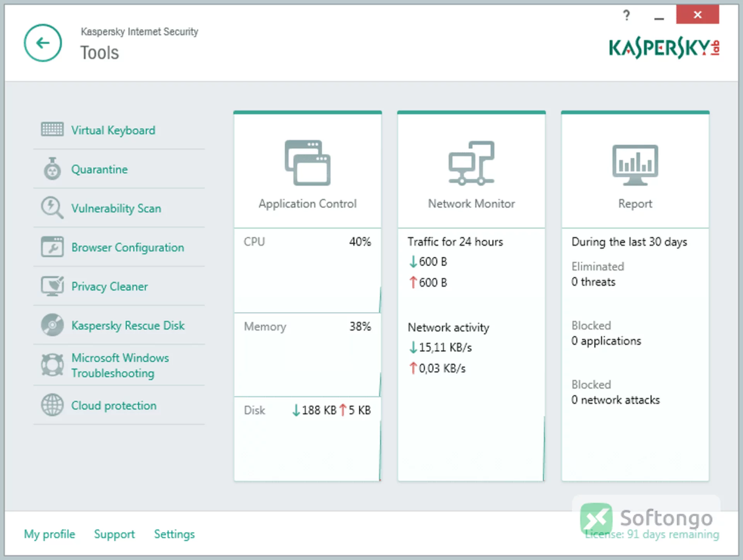Click the Kaspersky Lab logo

pyautogui.click(x=664, y=48)
